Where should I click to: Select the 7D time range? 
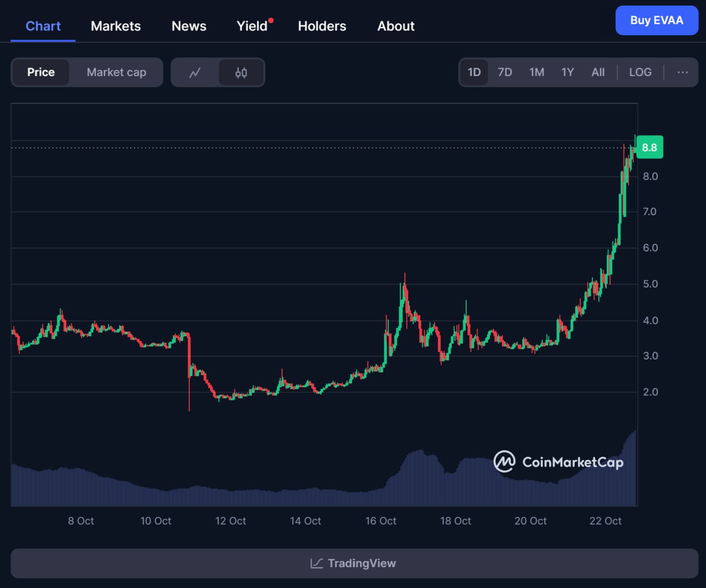pos(505,72)
